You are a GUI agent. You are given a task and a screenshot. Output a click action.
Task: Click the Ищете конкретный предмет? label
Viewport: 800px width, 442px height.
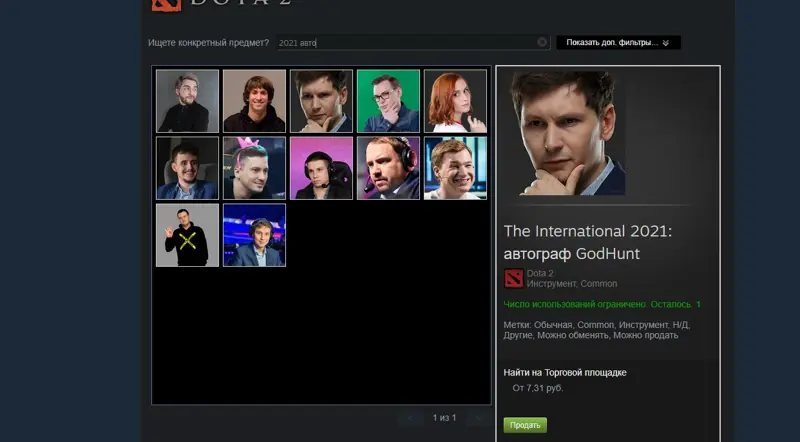tap(208, 43)
